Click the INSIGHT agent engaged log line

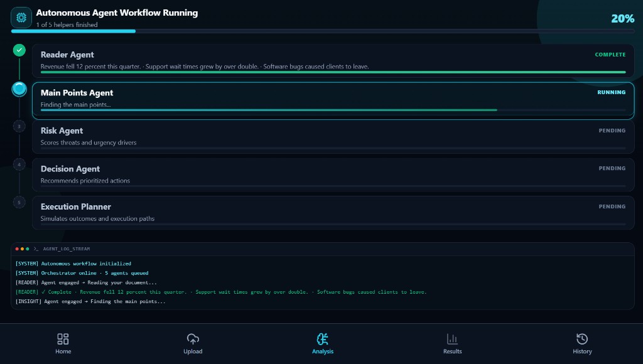pos(90,301)
